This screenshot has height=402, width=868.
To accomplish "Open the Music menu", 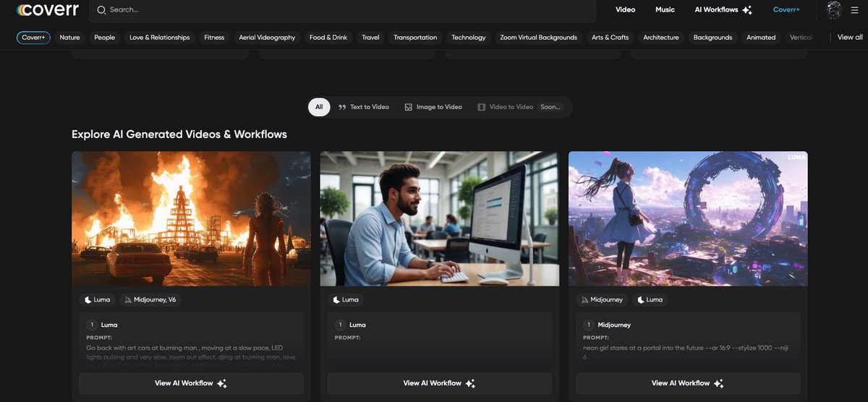I will pyautogui.click(x=665, y=10).
